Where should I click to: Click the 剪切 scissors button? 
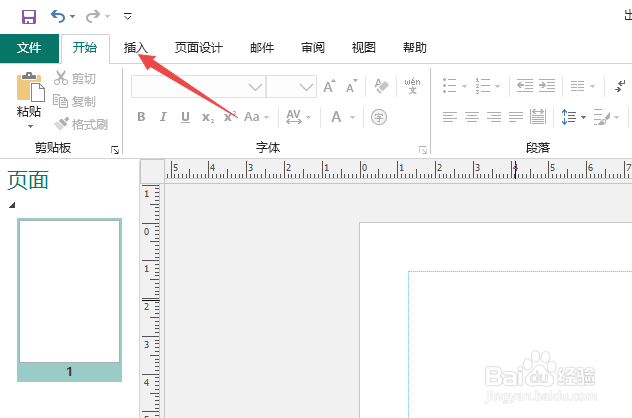pyautogui.click(x=75, y=78)
